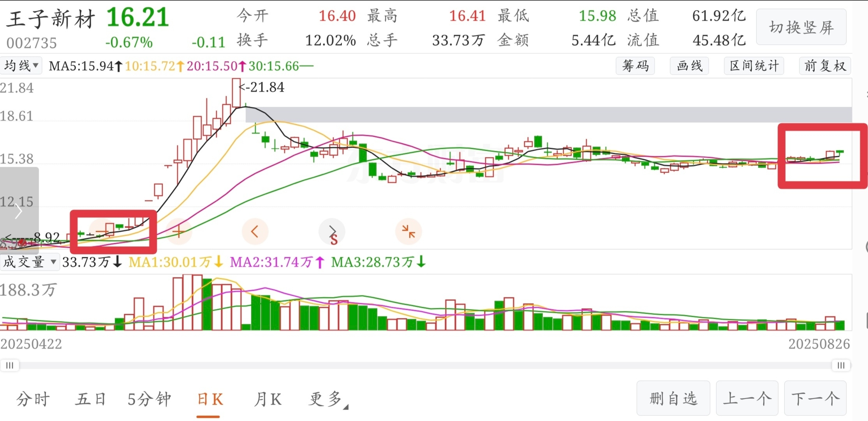Grab the right handle of date range slider
Image resolution: width=868 pixels, height=421 pixels.
point(841,365)
